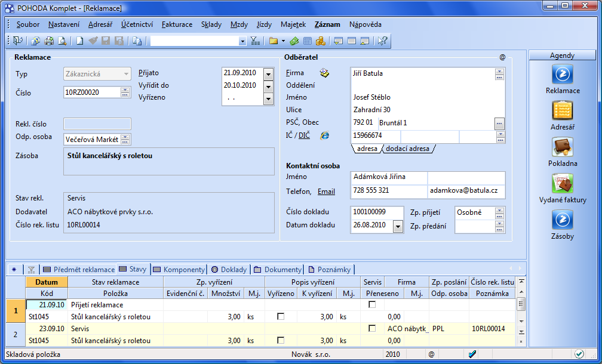The height and width of the screenshot is (364, 602).
Task: Tick the Vyřízeno checkbox in table row 2
Action: (281, 340)
